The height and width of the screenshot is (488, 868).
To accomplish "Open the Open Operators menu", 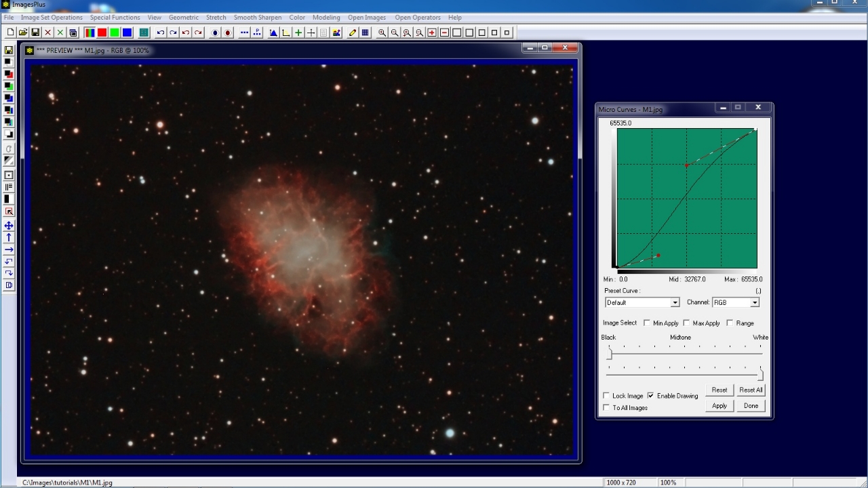I will [418, 18].
